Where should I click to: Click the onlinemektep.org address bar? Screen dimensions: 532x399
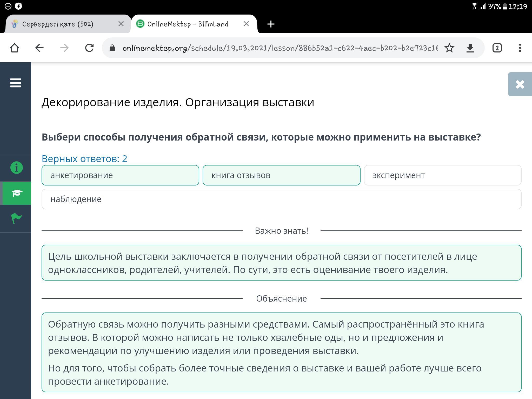tap(280, 48)
